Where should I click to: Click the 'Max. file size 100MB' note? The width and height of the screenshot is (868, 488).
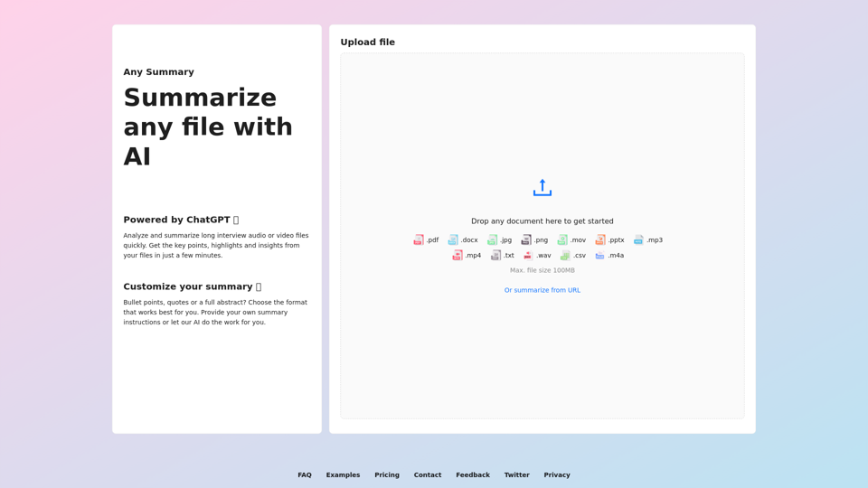click(542, 270)
